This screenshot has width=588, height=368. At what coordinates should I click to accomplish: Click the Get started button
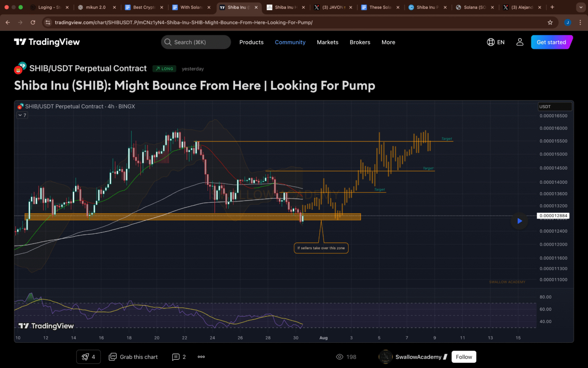click(x=551, y=42)
